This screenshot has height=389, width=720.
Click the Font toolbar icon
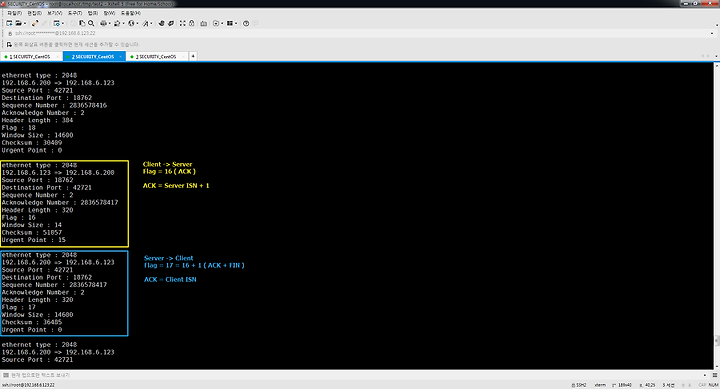pyautogui.click(x=146, y=23)
